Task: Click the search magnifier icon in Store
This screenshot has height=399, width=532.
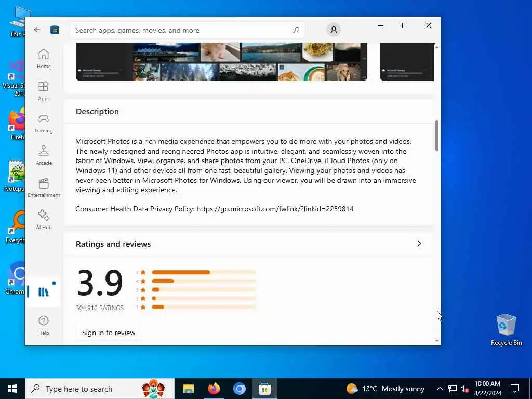Action: pyautogui.click(x=296, y=30)
